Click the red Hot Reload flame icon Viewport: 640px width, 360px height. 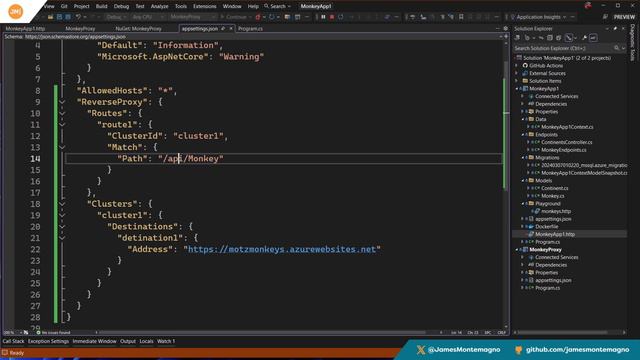(x=258, y=17)
